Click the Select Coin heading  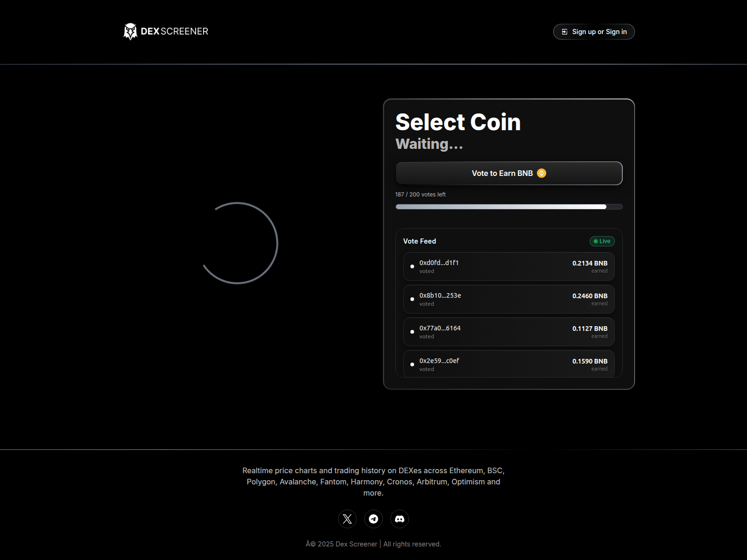coord(458,122)
